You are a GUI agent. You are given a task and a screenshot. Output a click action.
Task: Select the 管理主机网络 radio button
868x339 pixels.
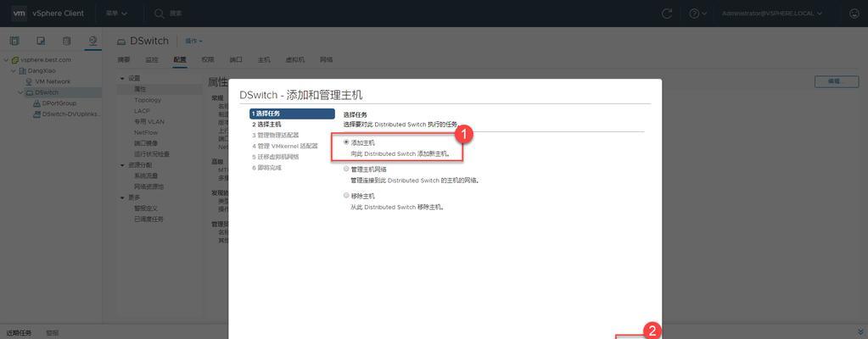(346, 169)
